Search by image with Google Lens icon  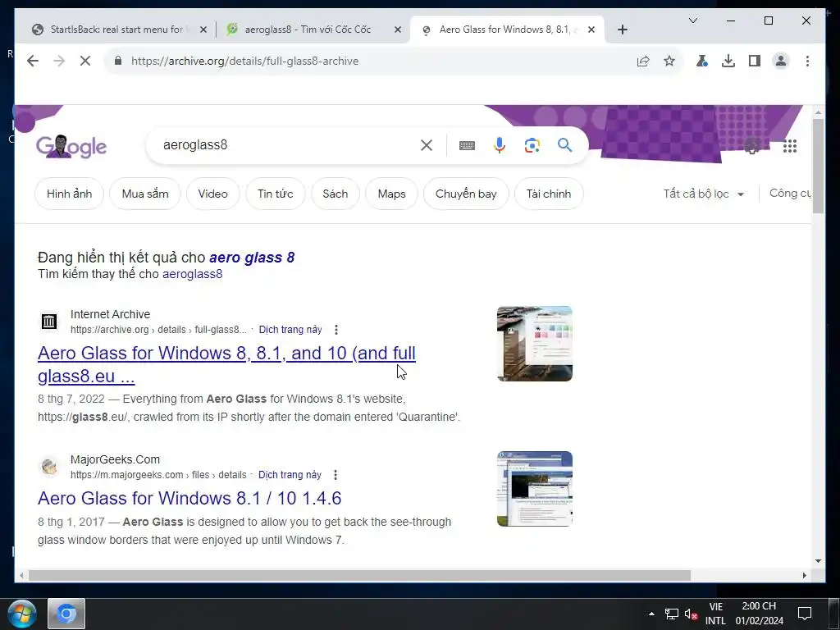(532, 145)
